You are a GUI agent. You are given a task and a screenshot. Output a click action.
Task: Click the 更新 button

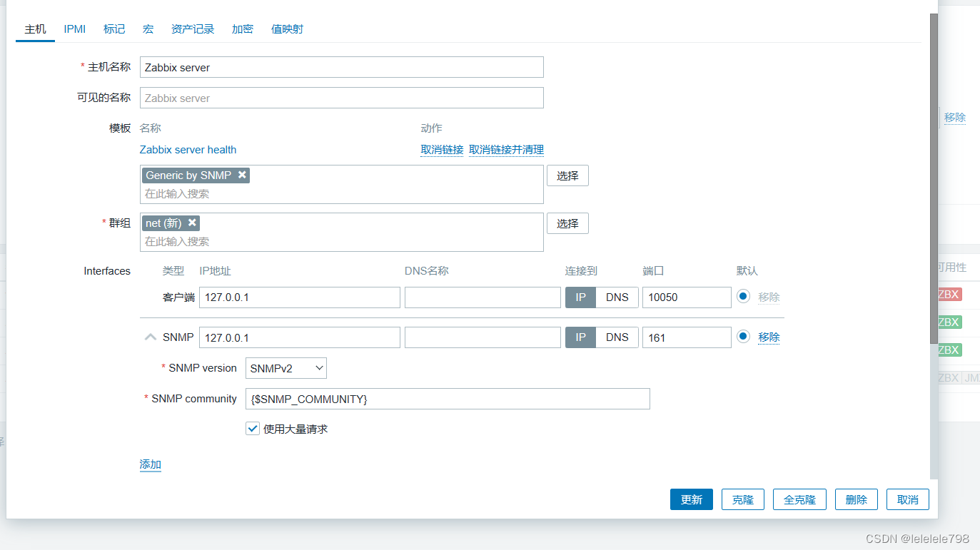tap(692, 499)
